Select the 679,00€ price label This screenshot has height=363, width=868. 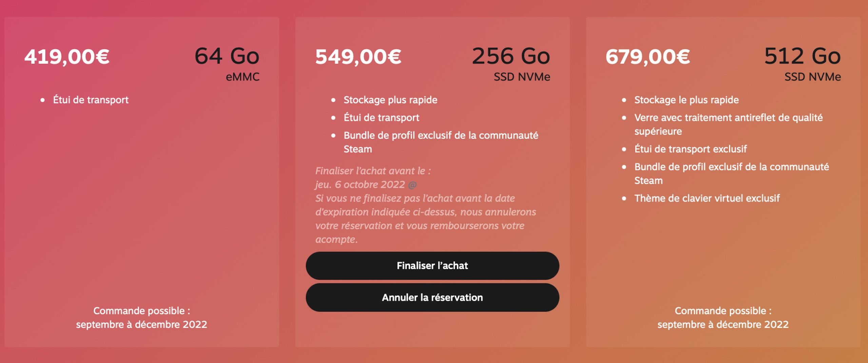point(648,57)
